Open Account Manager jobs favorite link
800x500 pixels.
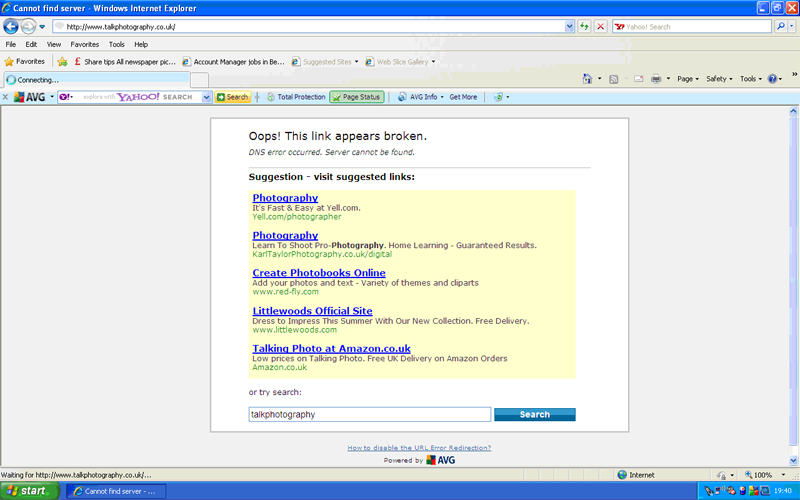[x=234, y=62]
